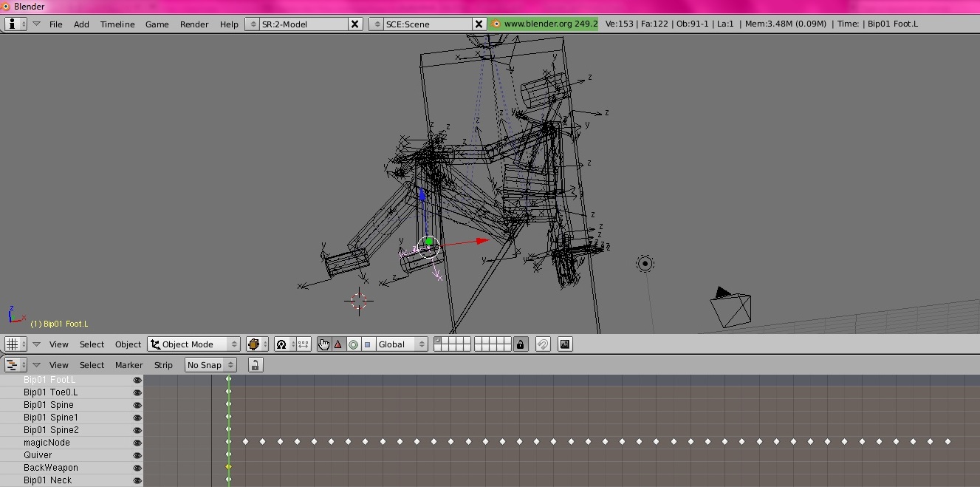Click the render image icon in 3D header

[x=565, y=344]
